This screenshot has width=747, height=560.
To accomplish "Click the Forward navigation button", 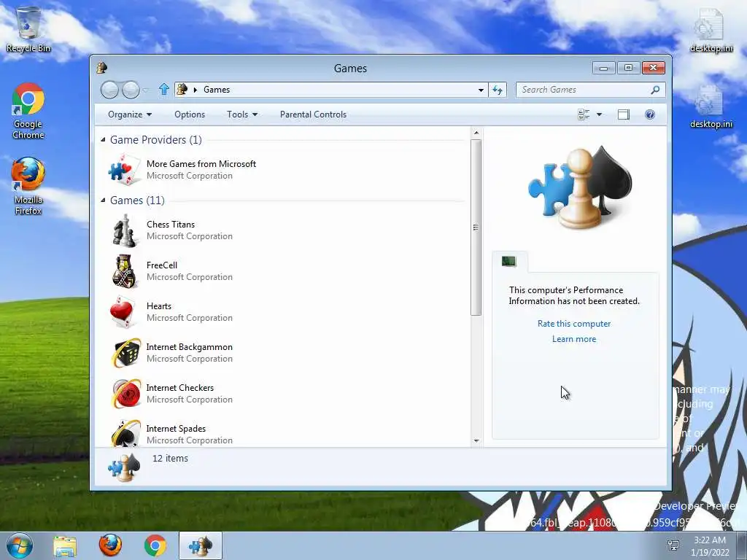I will coord(131,90).
